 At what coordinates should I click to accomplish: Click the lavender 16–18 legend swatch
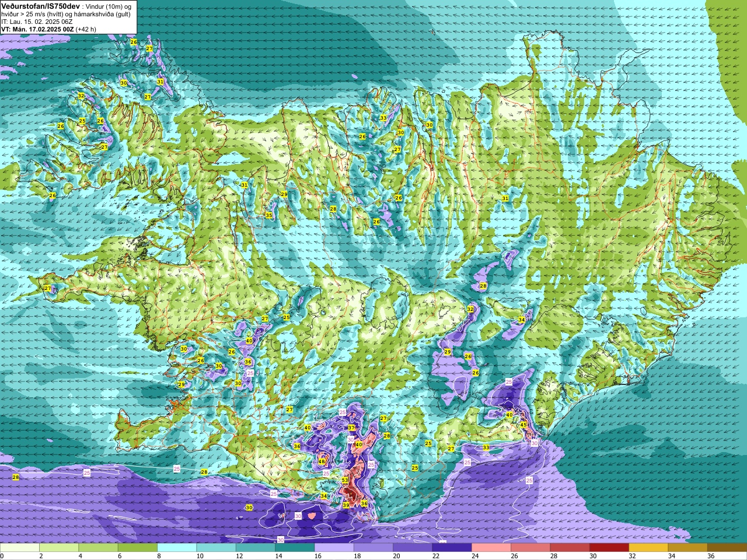(x=334, y=548)
